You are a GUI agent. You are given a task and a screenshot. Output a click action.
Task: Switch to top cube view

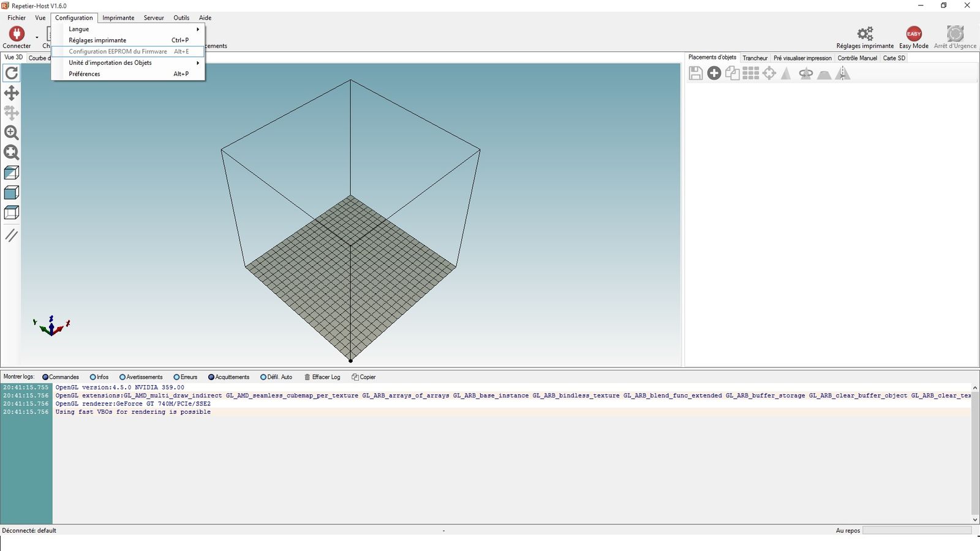click(12, 212)
